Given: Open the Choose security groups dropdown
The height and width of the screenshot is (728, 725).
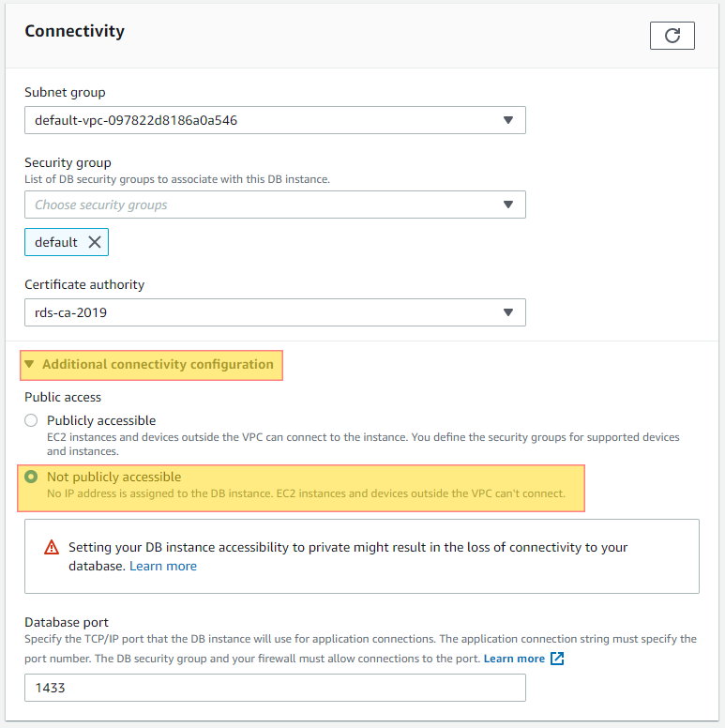Looking at the screenshot, I should [x=275, y=205].
